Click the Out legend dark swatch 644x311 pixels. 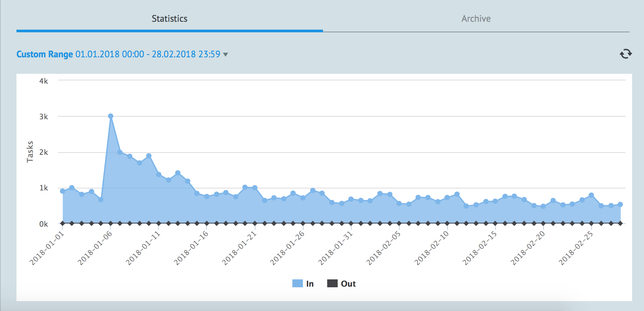coord(332,284)
